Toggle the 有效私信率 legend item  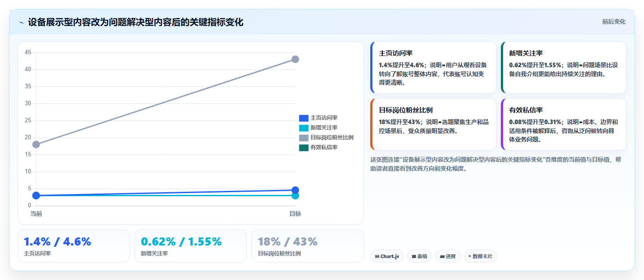pyautogui.click(x=318, y=147)
